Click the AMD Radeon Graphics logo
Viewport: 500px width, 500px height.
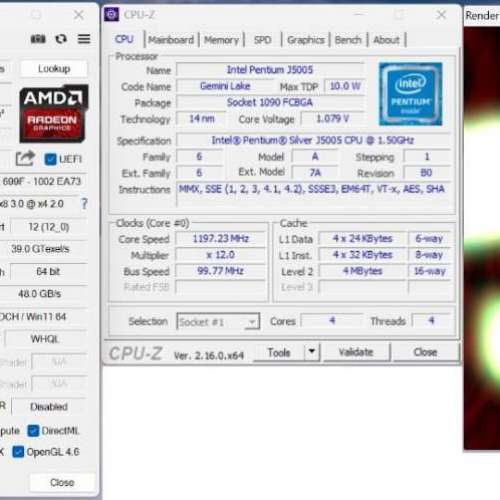54,113
